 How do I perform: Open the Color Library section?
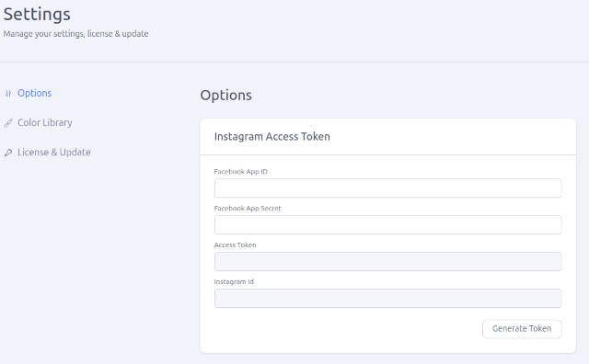click(x=45, y=122)
